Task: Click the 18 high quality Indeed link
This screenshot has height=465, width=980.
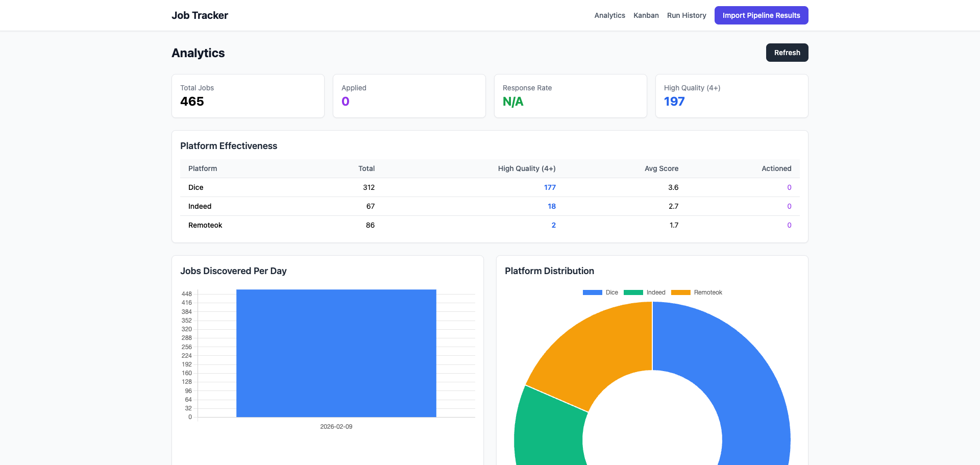Action: click(x=552, y=206)
